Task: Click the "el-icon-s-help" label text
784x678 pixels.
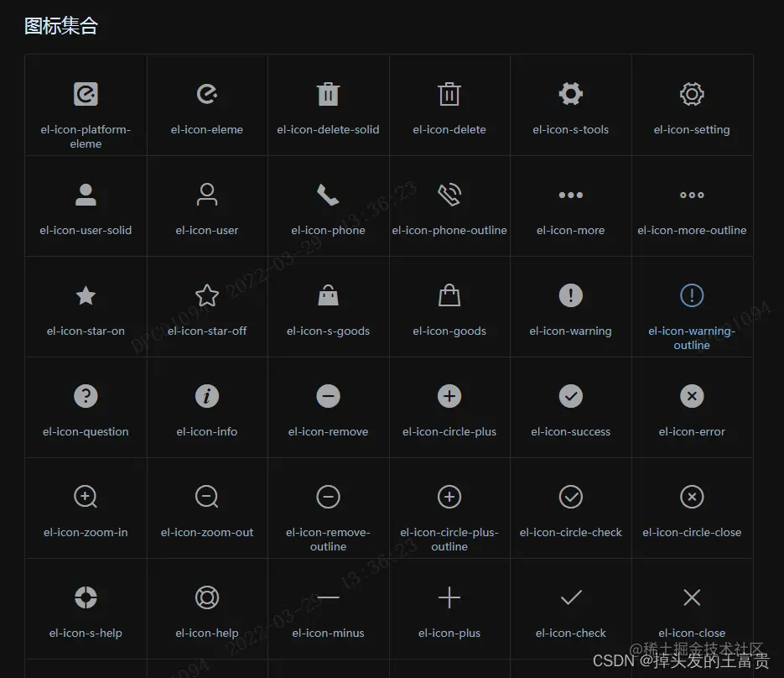Action: tap(86, 633)
